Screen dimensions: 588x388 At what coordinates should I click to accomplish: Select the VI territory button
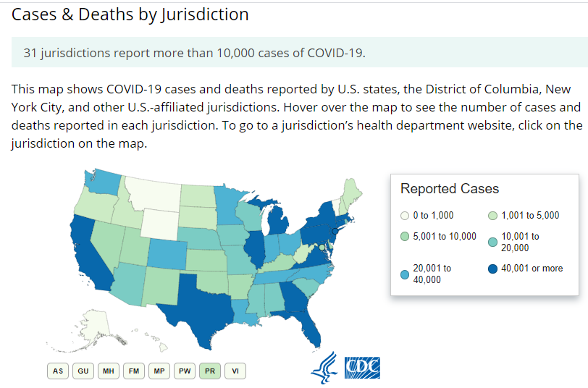pos(235,371)
